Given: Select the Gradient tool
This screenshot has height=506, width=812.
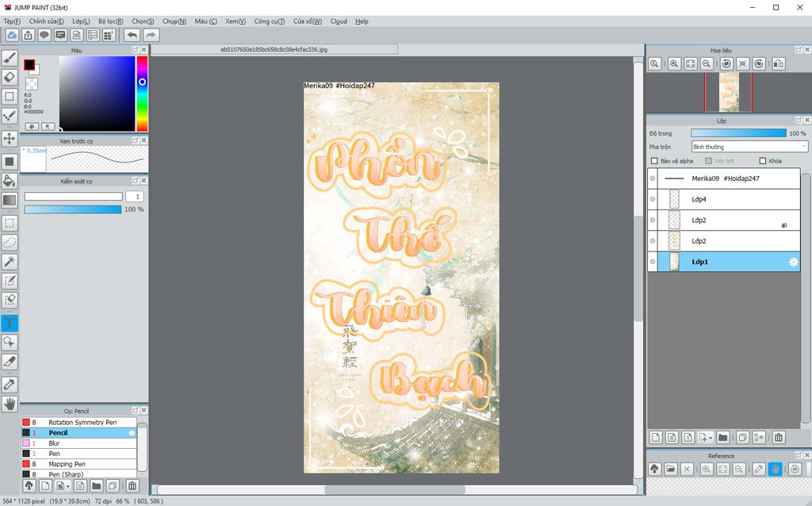Looking at the screenshot, I should (x=10, y=200).
